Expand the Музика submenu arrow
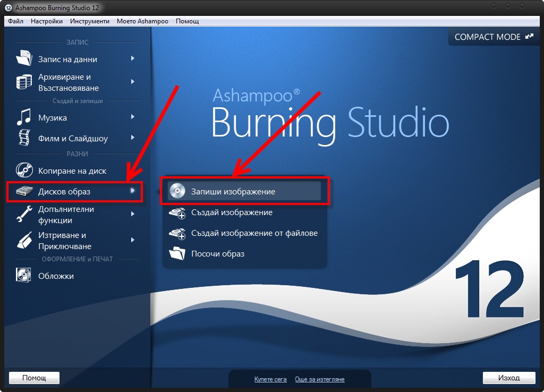This screenshot has height=392, width=544. (x=133, y=117)
